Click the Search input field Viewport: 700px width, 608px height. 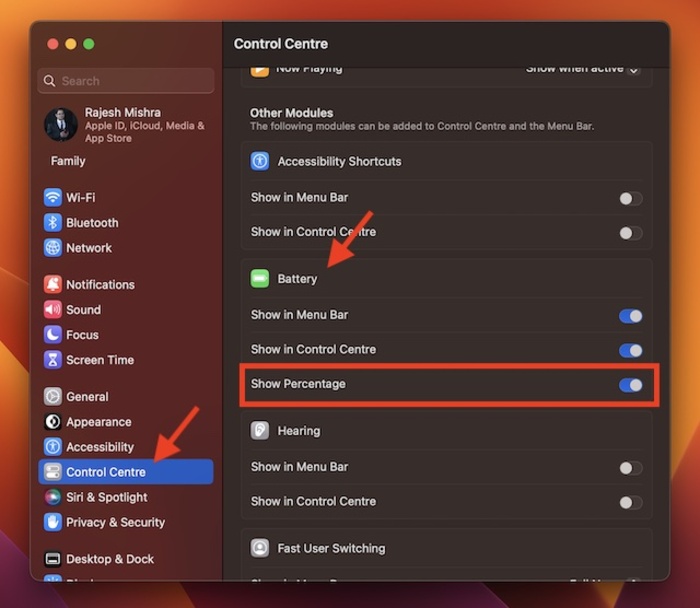point(126,81)
